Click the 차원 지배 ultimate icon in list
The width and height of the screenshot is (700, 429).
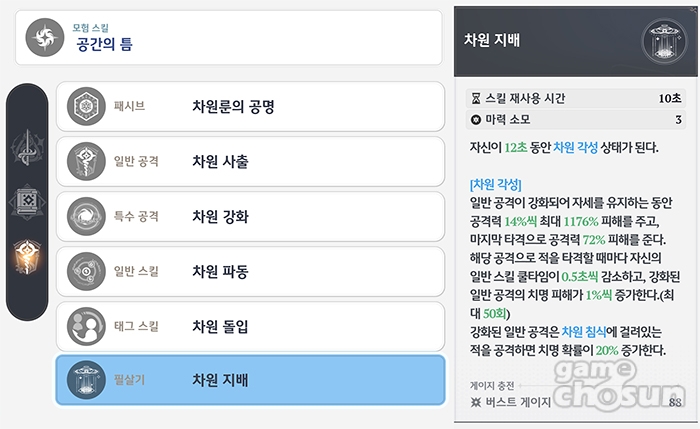(86, 380)
